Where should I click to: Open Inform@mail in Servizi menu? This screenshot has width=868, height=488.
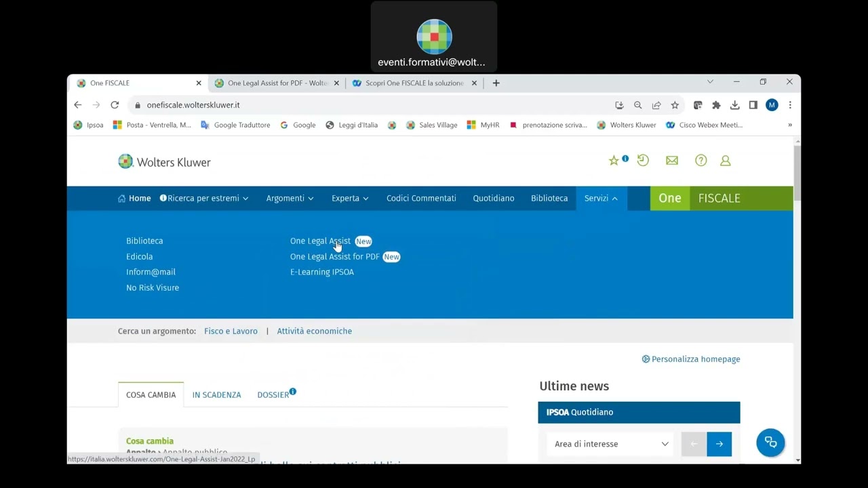(151, 272)
